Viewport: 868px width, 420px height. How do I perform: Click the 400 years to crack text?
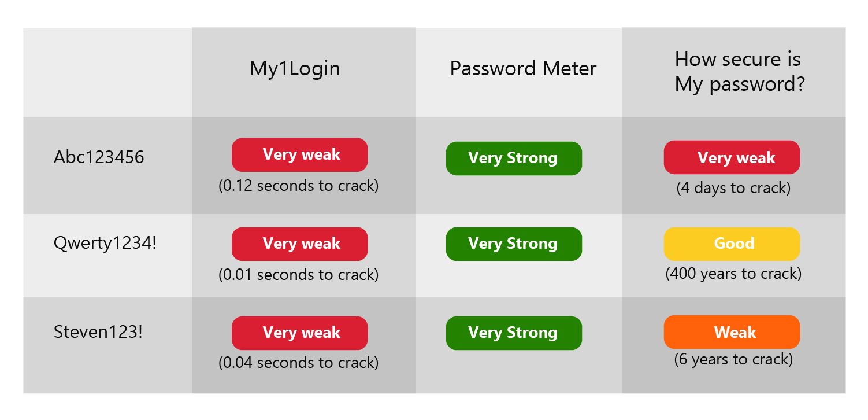(x=733, y=273)
